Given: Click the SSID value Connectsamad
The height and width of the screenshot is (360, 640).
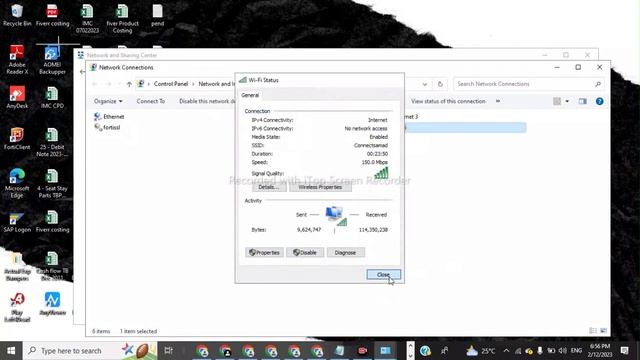Looking at the screenshot, I should (371, 145).
